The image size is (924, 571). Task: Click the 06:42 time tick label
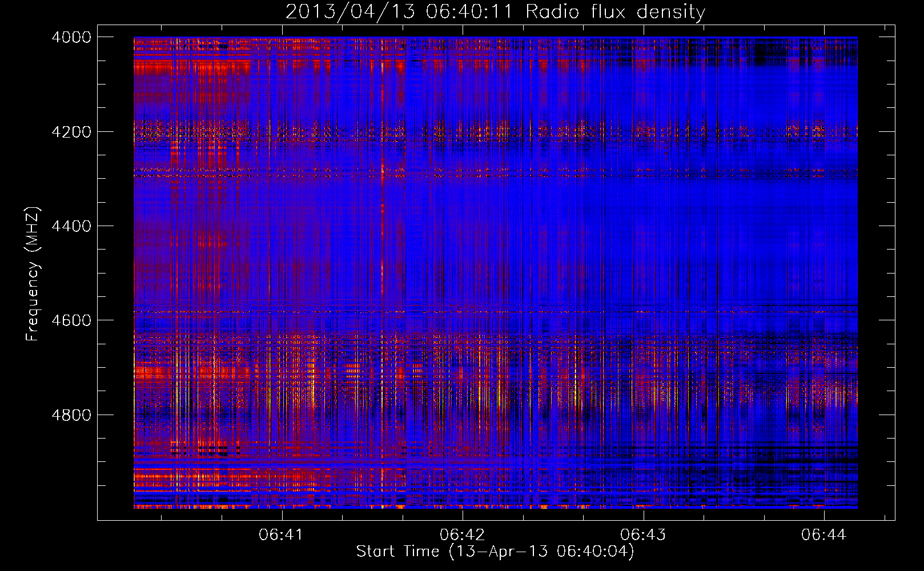461,535
